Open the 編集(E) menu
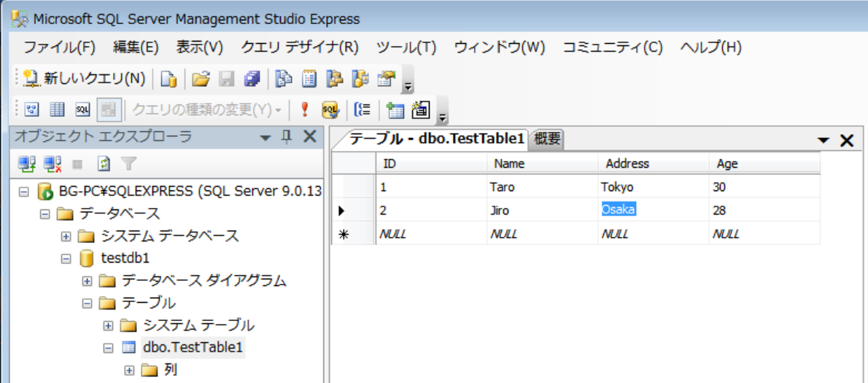This screenshot has width=868, height=383. point(136,47)
